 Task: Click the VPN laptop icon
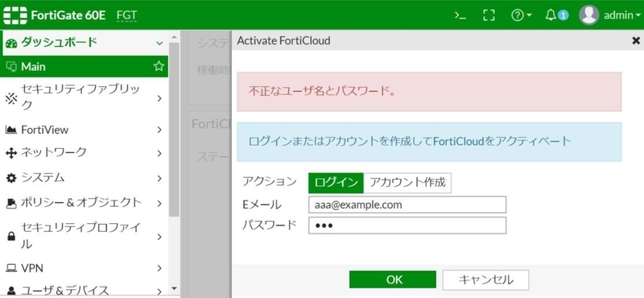click(x=11, y=268)
